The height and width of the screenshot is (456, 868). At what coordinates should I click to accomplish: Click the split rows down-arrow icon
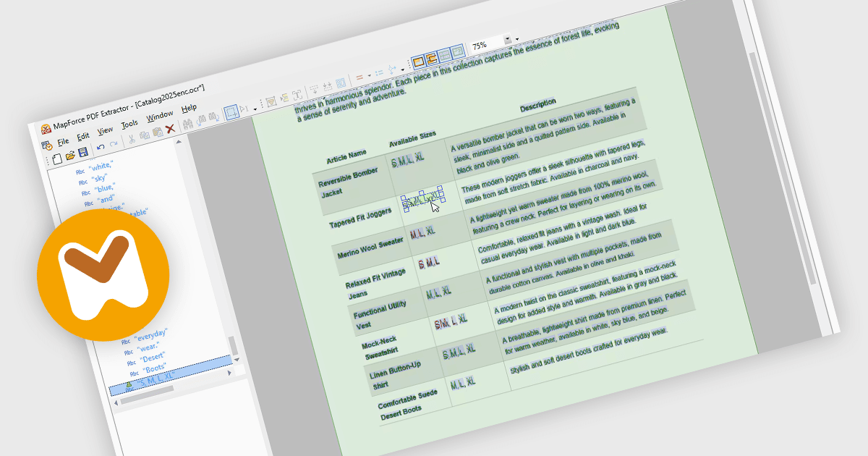click(314, 89)
